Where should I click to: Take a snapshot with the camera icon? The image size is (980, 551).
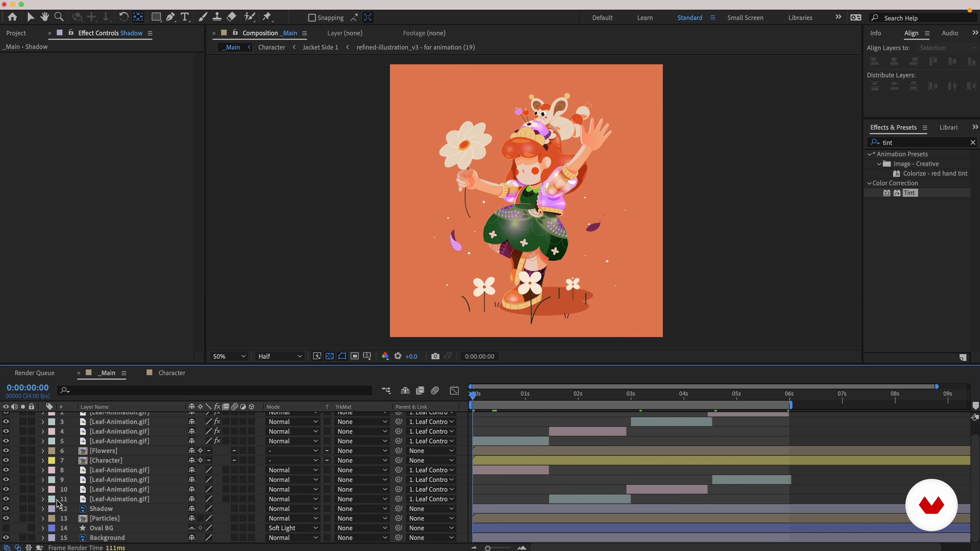tap(435, 356)
